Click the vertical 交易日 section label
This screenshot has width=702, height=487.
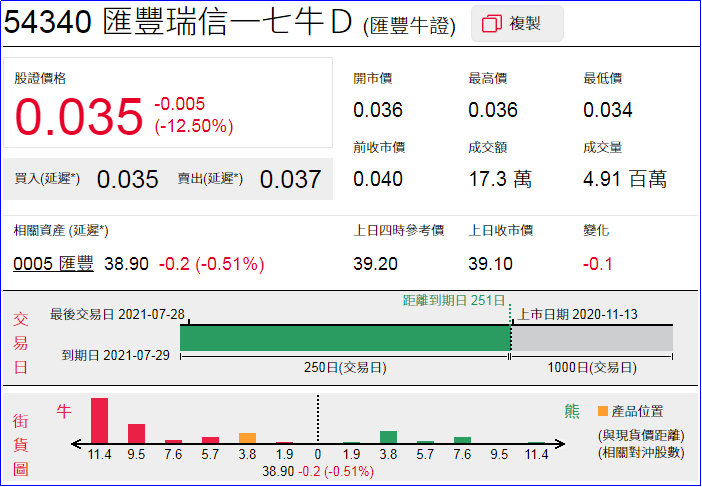[x=21, y=343]
